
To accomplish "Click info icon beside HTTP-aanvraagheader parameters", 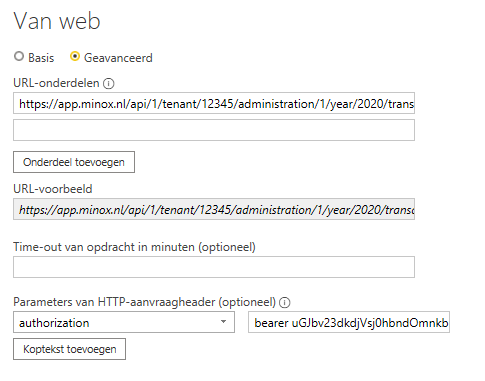I will [285, 302].
